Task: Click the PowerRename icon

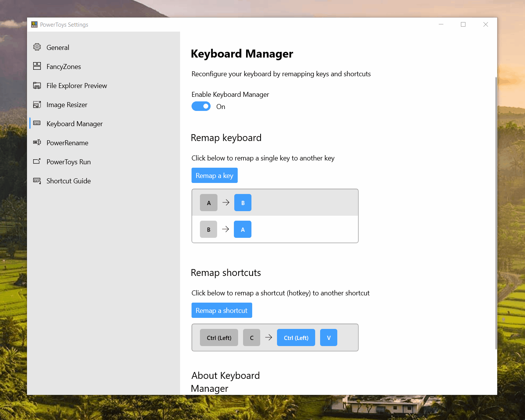Action: click(37, 143)
